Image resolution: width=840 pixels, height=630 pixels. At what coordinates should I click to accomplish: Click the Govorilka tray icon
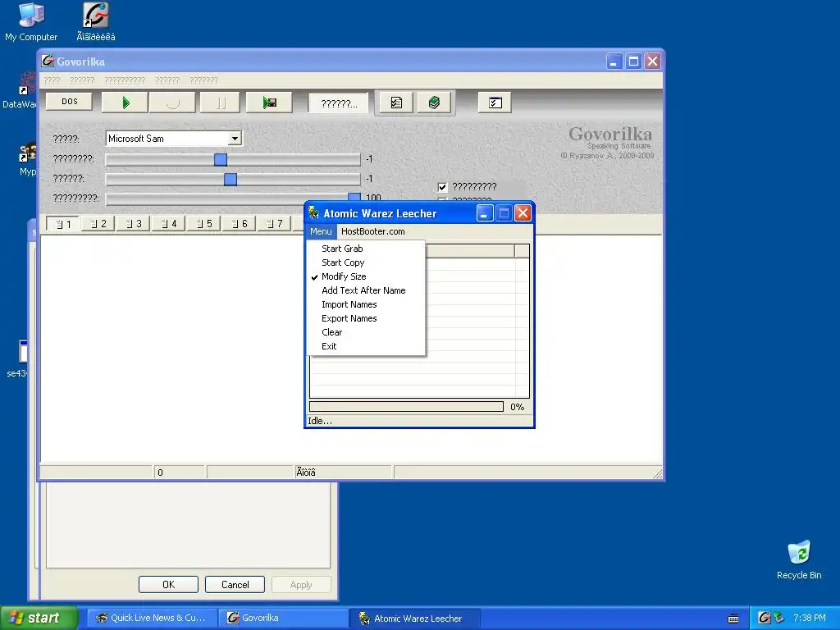(765, 619)
